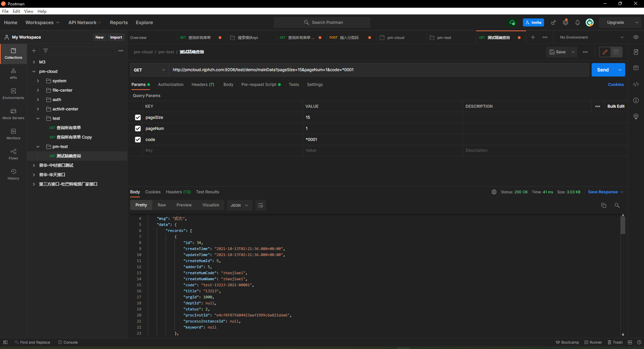Disable the code query parameter checkbox

138,140
